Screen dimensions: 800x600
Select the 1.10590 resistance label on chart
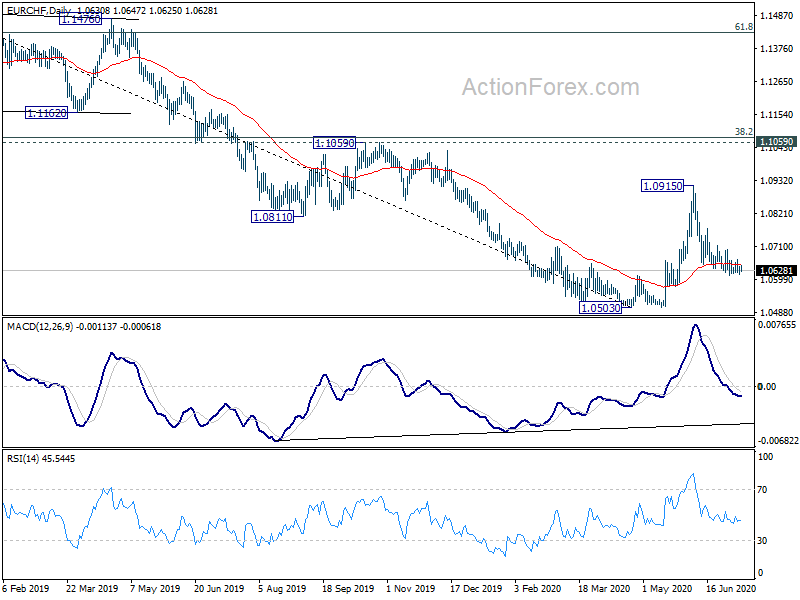[x=335, y=143]
